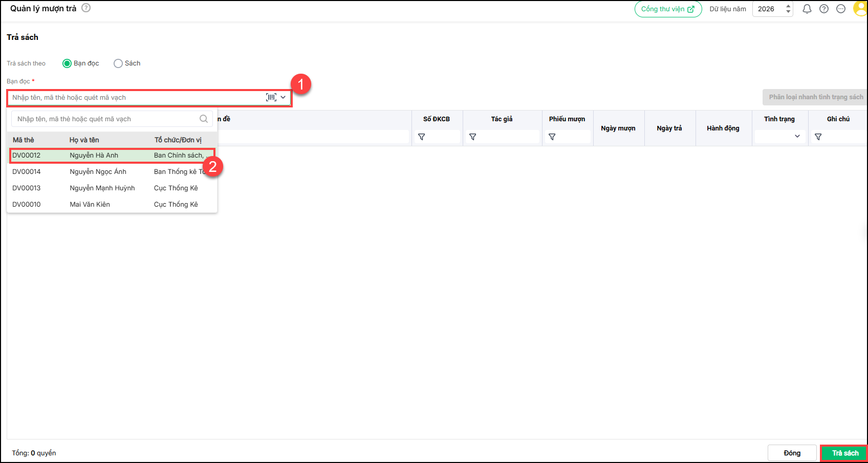Open the chat messages icon in header
The width and height of the screenshot is (868, 463).
click(x=841, y=9)
